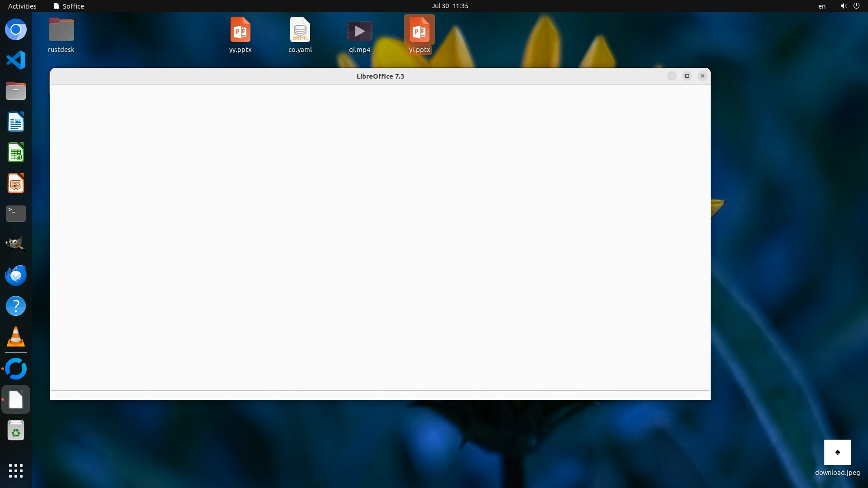Show all applications grid

[x=16, y=471]
